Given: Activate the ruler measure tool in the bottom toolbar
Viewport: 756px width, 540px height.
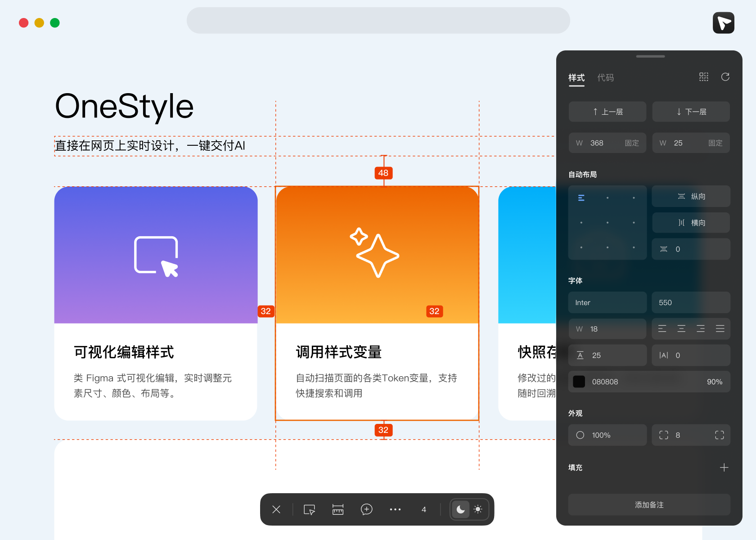Looking at the screenshot, I should [x=338, y=509].
